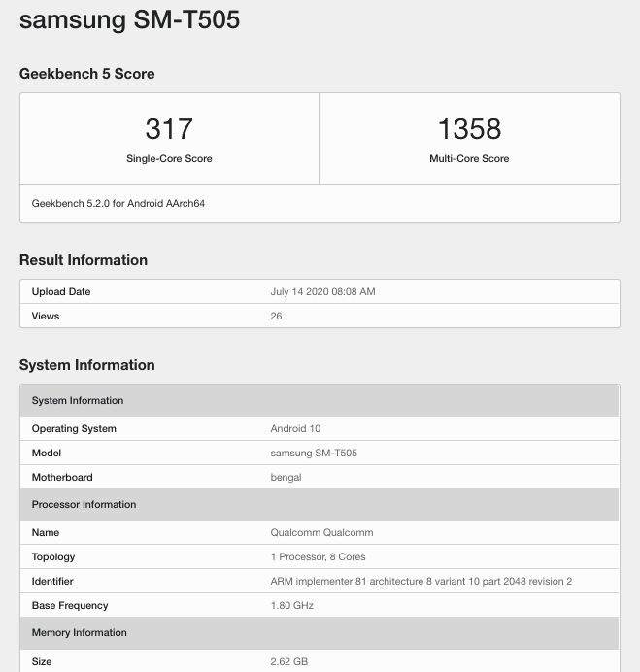Click the Result Information heading
Viewport: 640px width, 672px height.
[84, 260]
